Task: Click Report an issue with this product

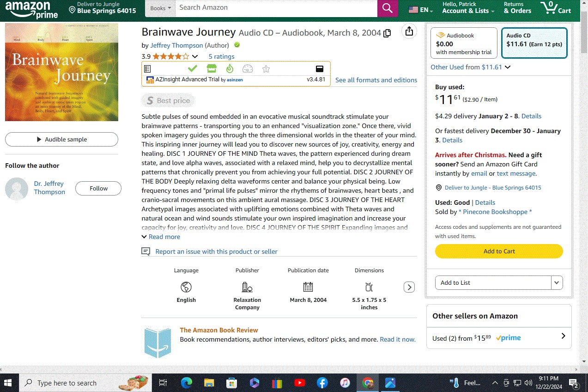Action: coord(216,251)
